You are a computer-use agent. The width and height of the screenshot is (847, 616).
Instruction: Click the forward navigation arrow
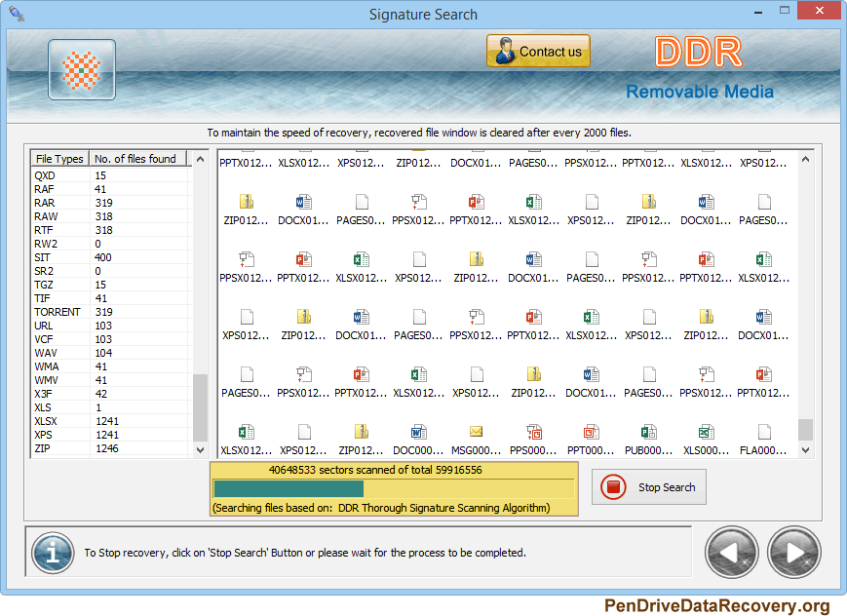click(x=793, y=552)
